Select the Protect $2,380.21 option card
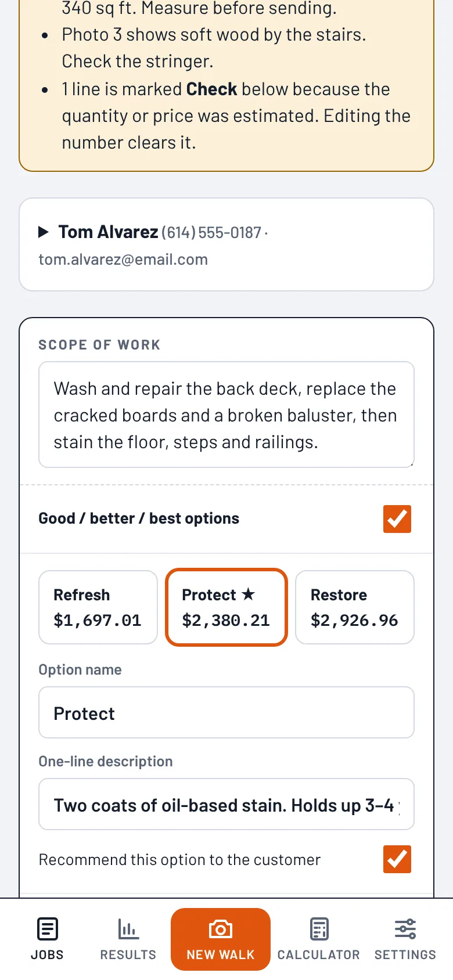Viewport: 453px width, 980px height. pos(227,607)
